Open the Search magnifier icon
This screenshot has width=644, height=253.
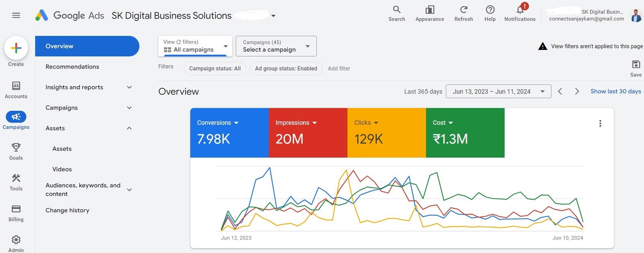pyautogui.click(x=396, y=10)
